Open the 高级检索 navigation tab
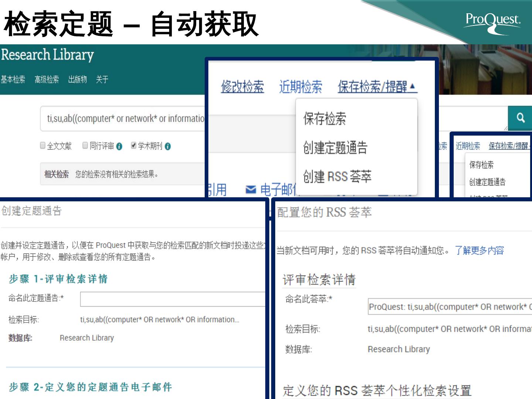532x399 pixels. click(47, 79)
